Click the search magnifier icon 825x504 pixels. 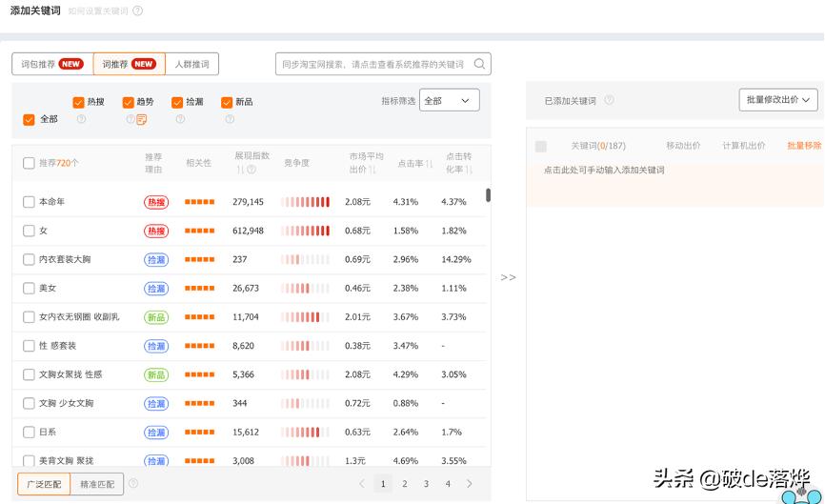pos(479,64)
